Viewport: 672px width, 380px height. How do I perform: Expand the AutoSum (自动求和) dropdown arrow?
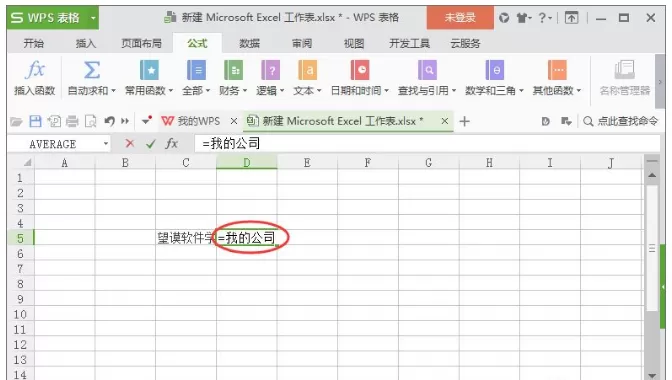click(x=114, y=91)
